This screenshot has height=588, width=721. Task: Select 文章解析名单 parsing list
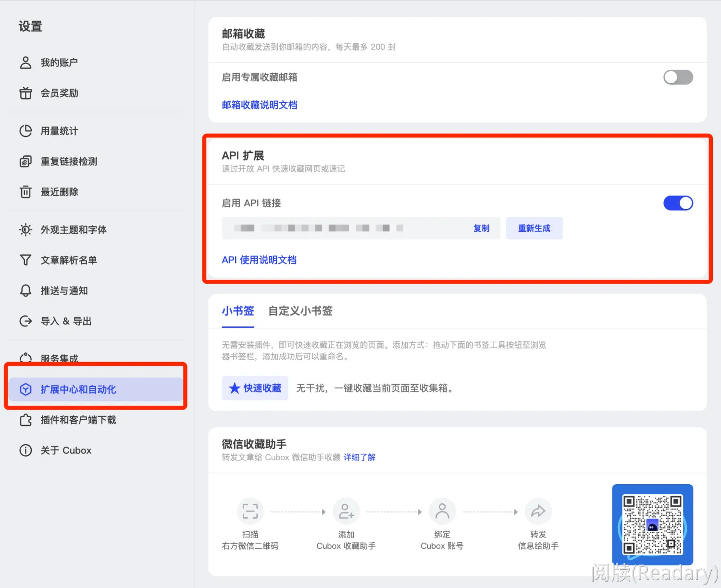68,260
